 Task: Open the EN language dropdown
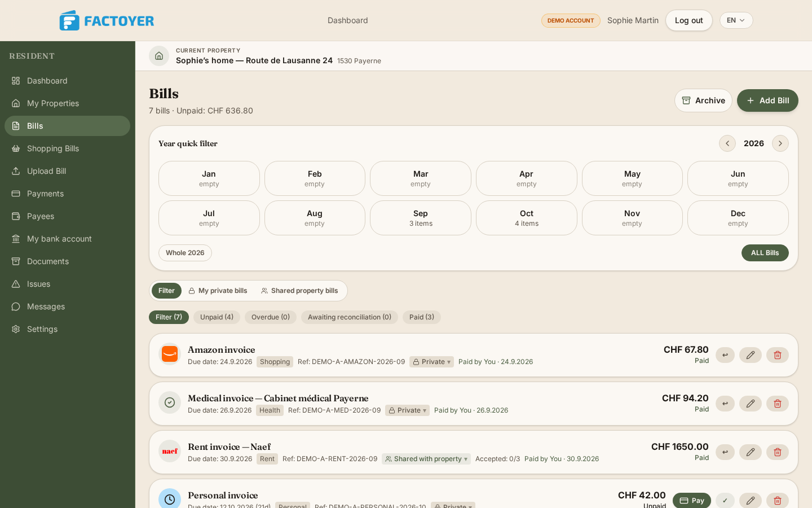click(736, 20)
